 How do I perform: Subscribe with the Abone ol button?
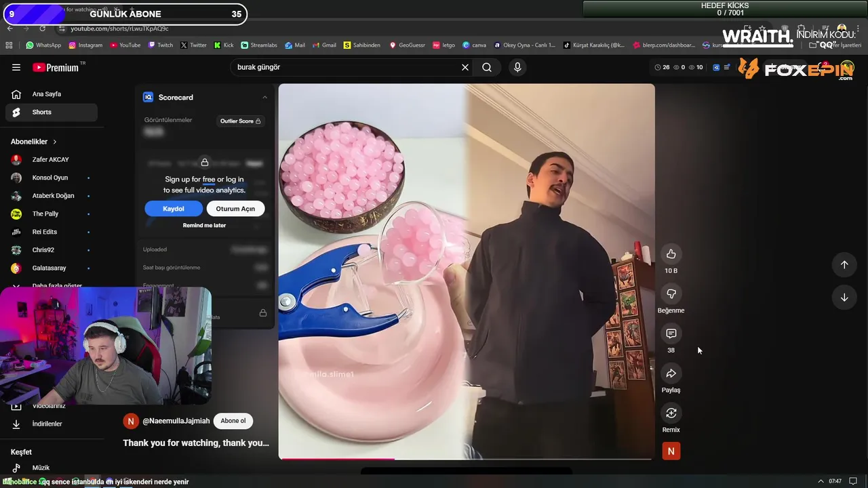pos(233,421)
